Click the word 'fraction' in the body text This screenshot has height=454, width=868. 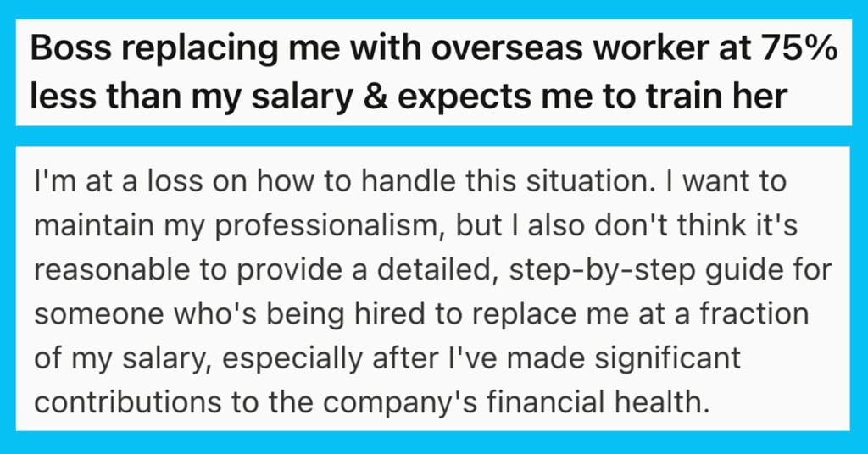click(754, 314)
